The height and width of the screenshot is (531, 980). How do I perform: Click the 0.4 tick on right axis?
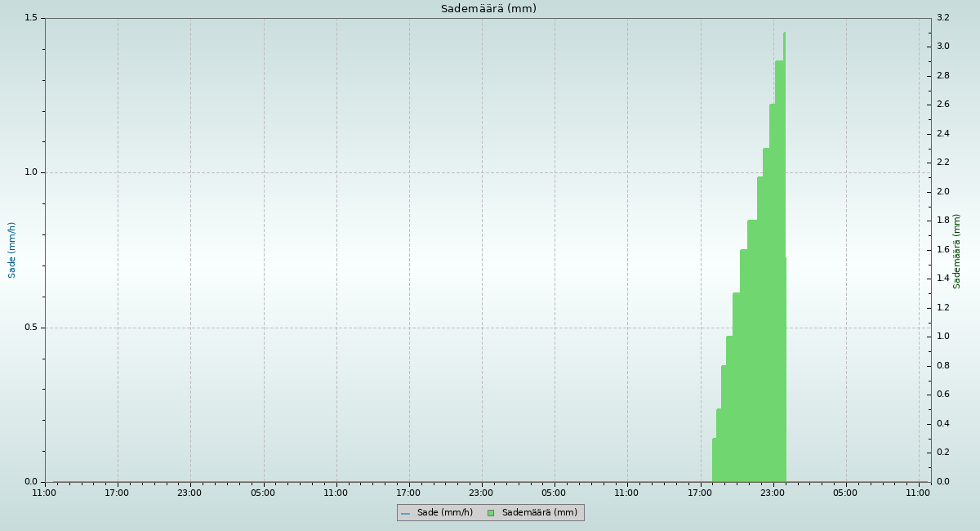942,424
